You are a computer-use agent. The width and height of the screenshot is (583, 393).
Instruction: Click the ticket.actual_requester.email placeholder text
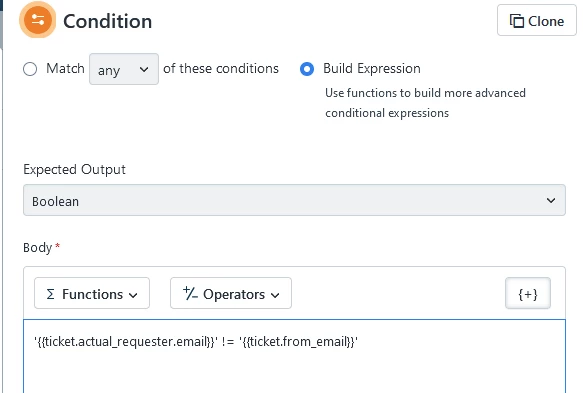pos(126,341)
